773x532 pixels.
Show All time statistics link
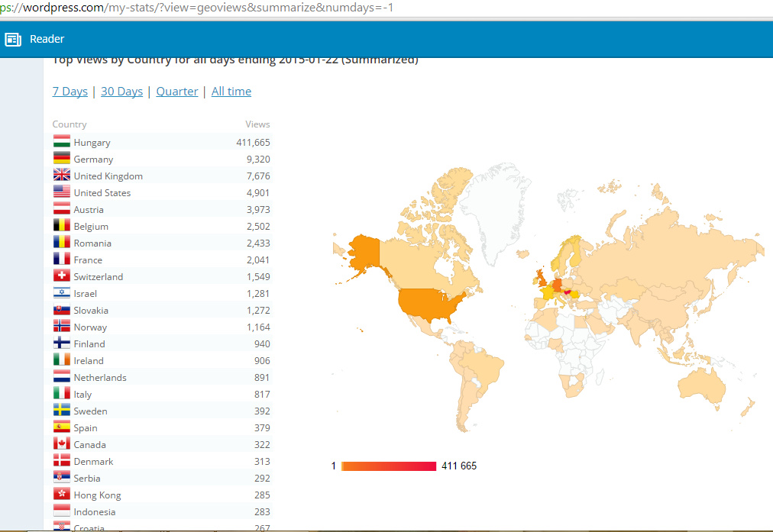(x=231, y=92)
